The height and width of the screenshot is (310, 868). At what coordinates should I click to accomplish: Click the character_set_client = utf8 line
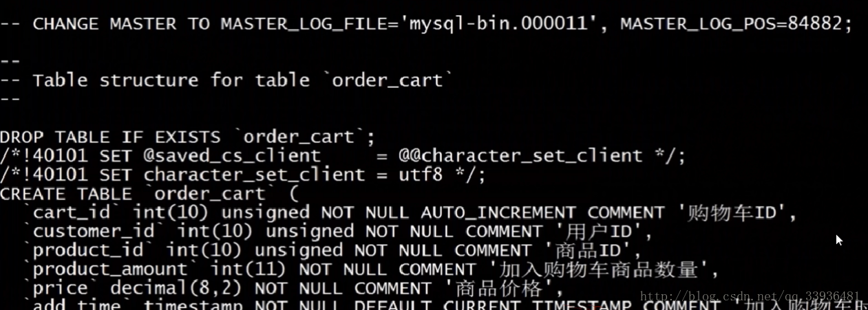click(x=243, y=175)
